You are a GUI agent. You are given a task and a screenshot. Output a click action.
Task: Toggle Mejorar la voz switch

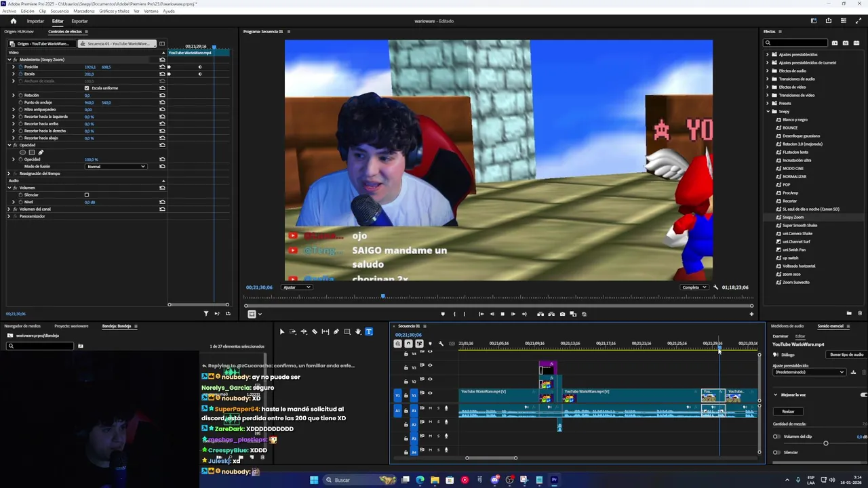pyautogui.click(x=863, y=394)
